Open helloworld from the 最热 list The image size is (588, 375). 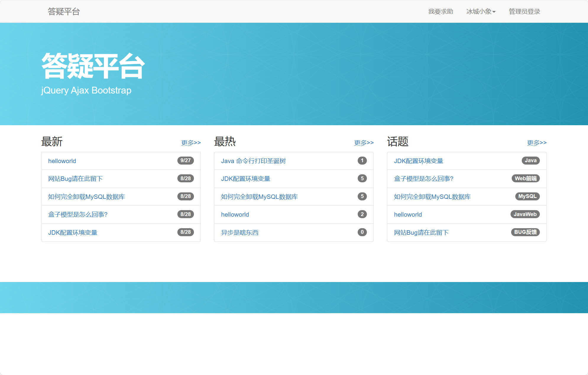[235, 214]
